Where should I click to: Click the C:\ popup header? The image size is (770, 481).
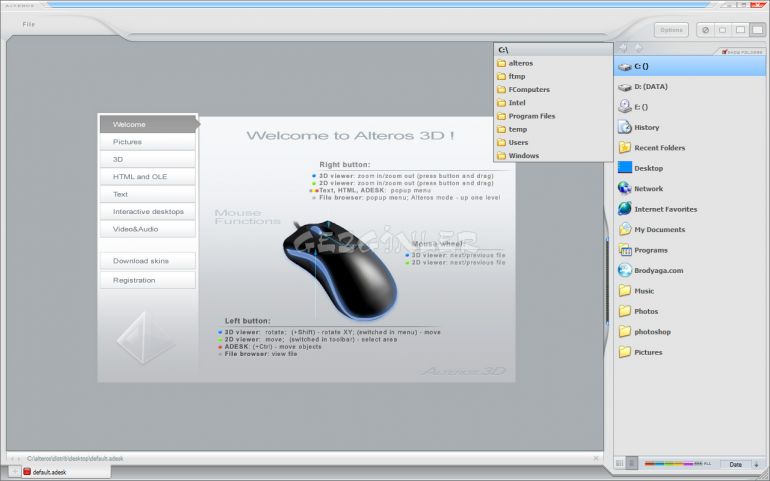point(553,50)
